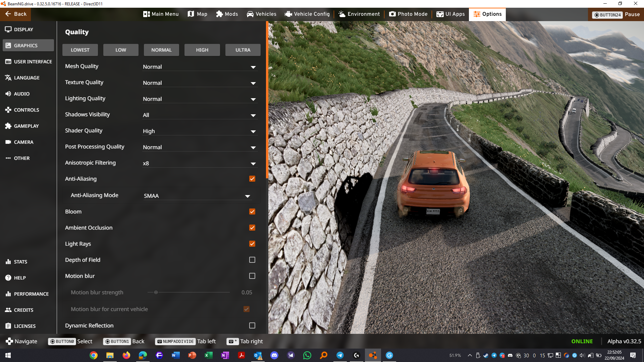Screen dimensions: 644x362
Task: Open the Vehicle Config icon
Action: point(288,14)
